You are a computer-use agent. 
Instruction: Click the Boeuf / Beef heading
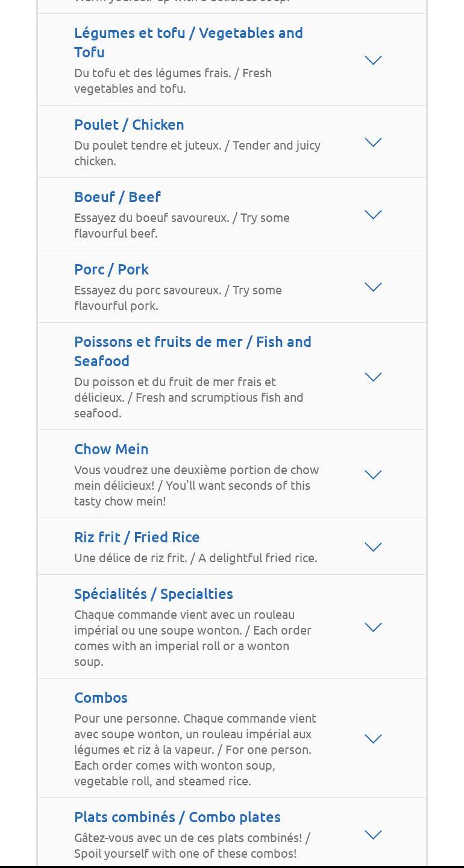[x=118, y=197]
